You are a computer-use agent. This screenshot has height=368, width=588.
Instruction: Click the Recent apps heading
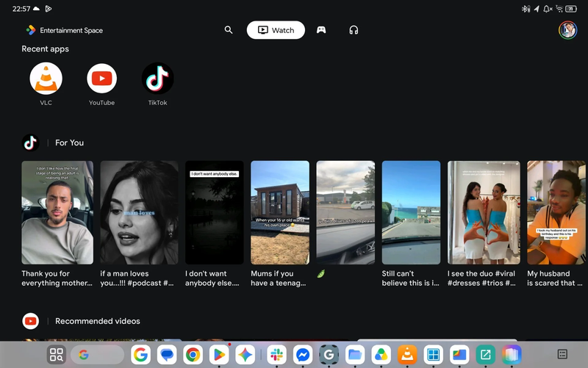(x=46, y=48)
